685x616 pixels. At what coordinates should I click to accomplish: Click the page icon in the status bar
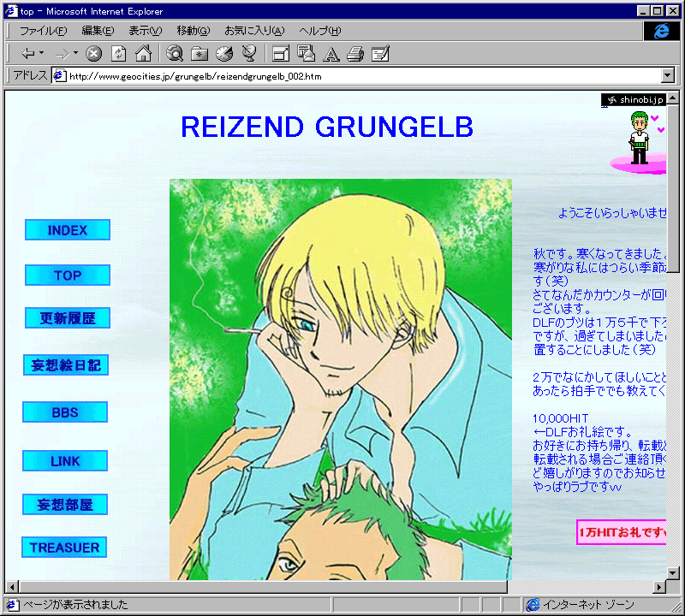click(x=12, y=605)
